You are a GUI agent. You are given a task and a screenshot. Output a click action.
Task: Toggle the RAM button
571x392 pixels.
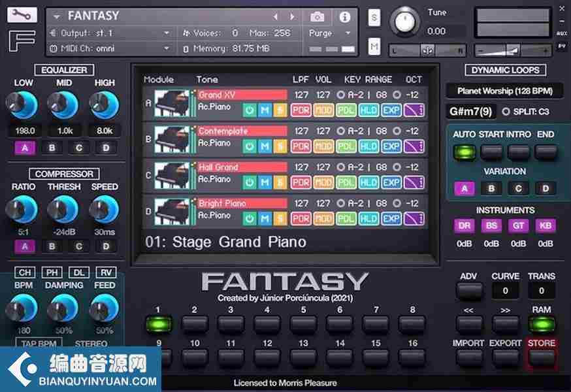coord(542,324)
